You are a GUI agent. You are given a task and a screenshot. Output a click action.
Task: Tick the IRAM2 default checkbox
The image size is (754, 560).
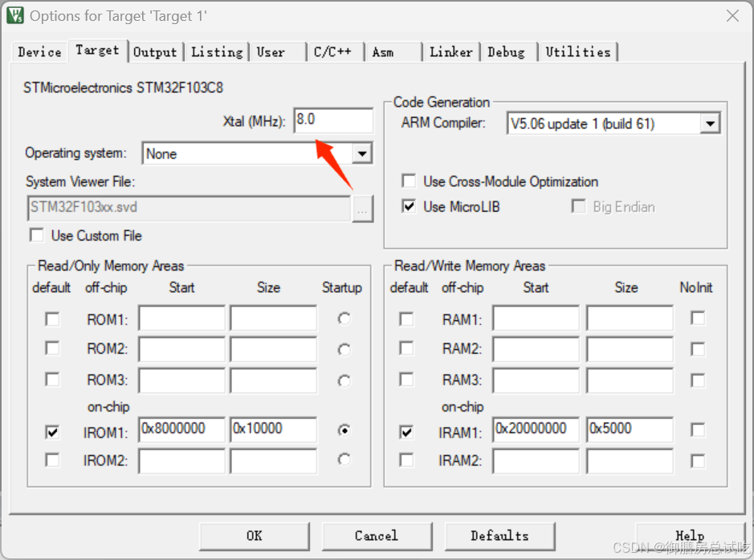point(406,460)
